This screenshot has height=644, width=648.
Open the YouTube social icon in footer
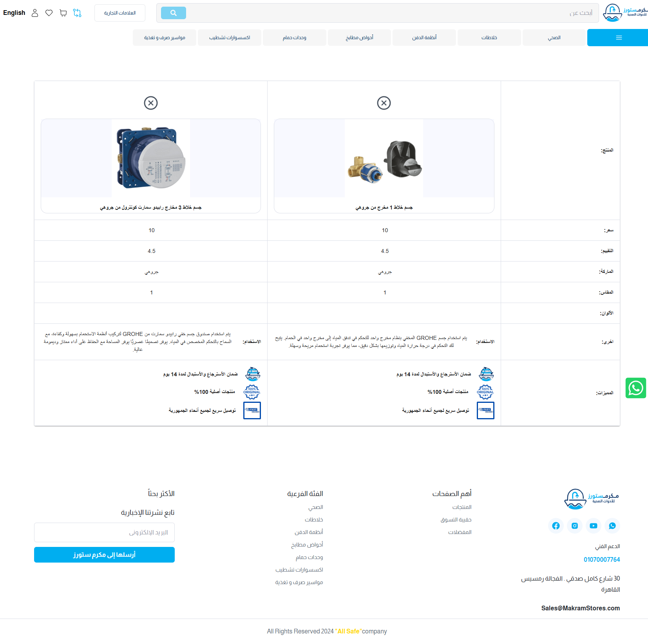point(593,526)
